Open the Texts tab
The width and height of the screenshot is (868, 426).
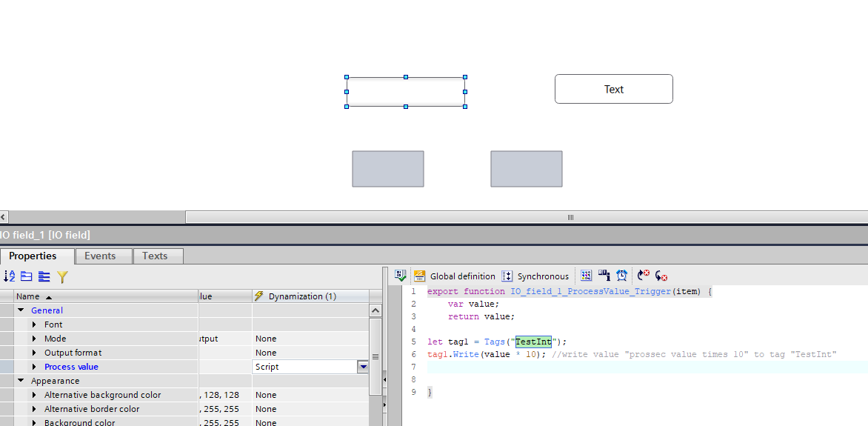(155, 256)
